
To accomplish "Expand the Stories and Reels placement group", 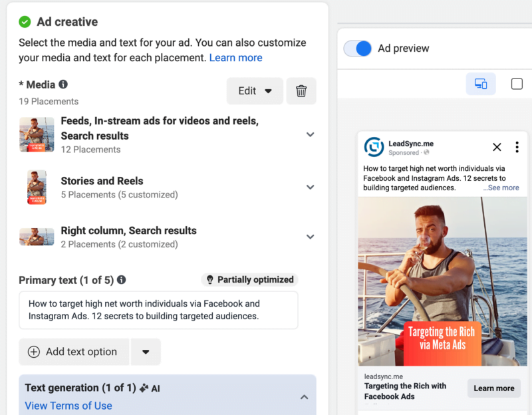I will (310, 187).
